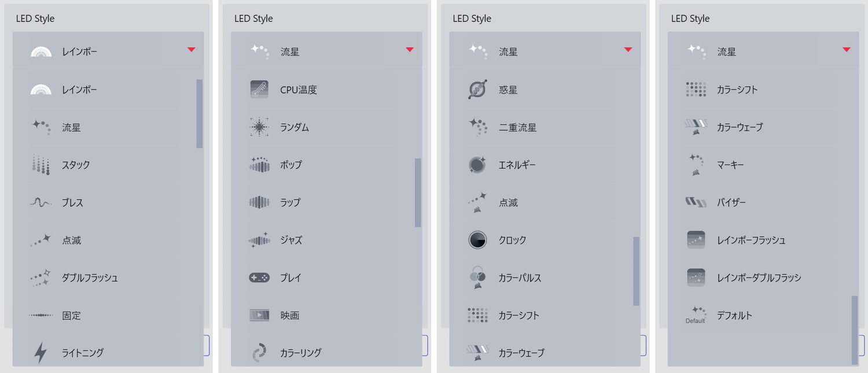
Task: Pick the ブレス wave icon
Action: [x=41, y=202]
